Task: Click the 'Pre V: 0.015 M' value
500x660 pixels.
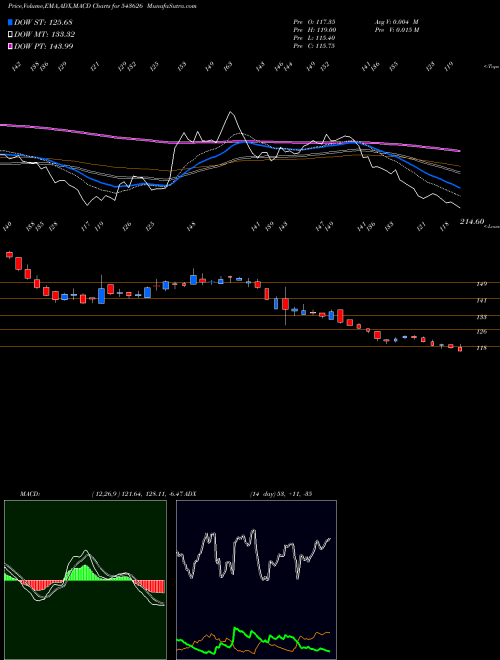Action: tap(396, 30)
